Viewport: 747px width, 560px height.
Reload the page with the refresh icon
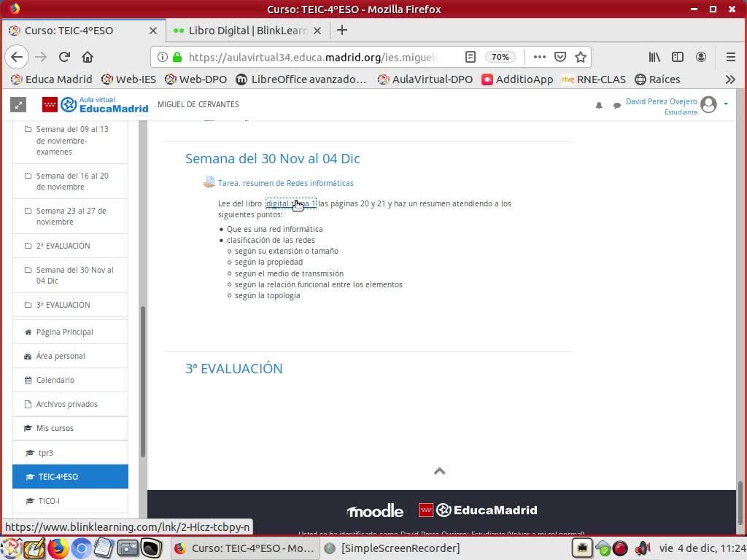pyautogui.click(x=64, y=57)
